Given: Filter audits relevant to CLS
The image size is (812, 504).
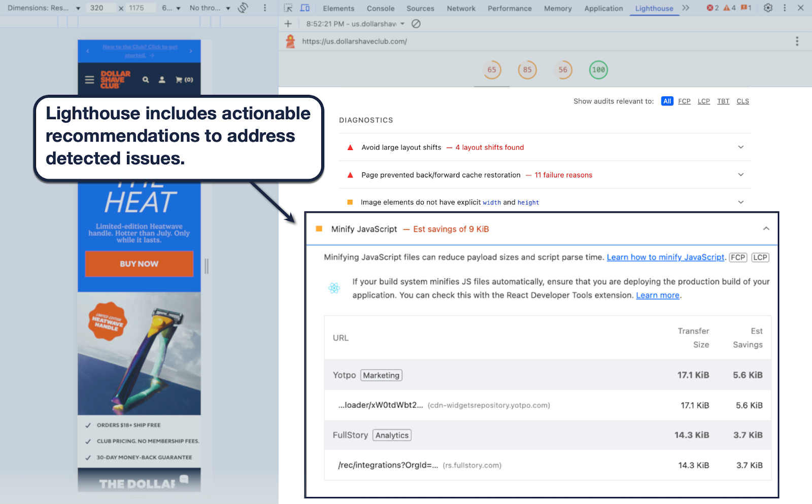Looking at the screenshot, I should click(742, 101).
